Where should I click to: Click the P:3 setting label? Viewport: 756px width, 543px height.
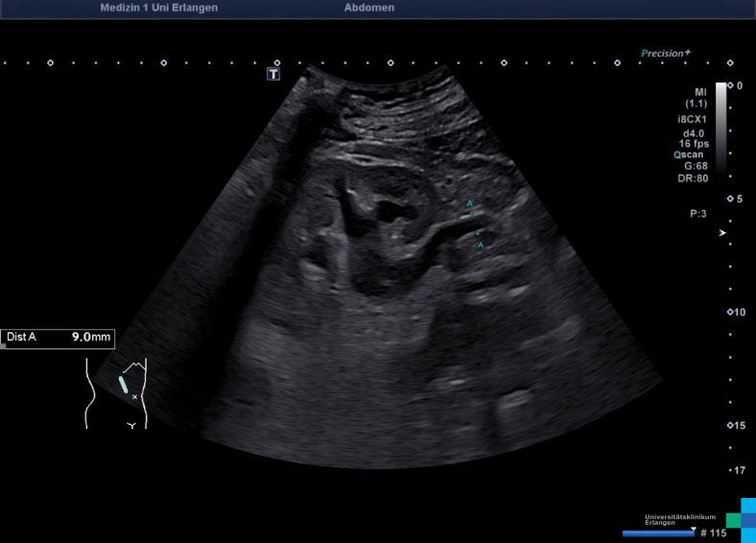697,214
